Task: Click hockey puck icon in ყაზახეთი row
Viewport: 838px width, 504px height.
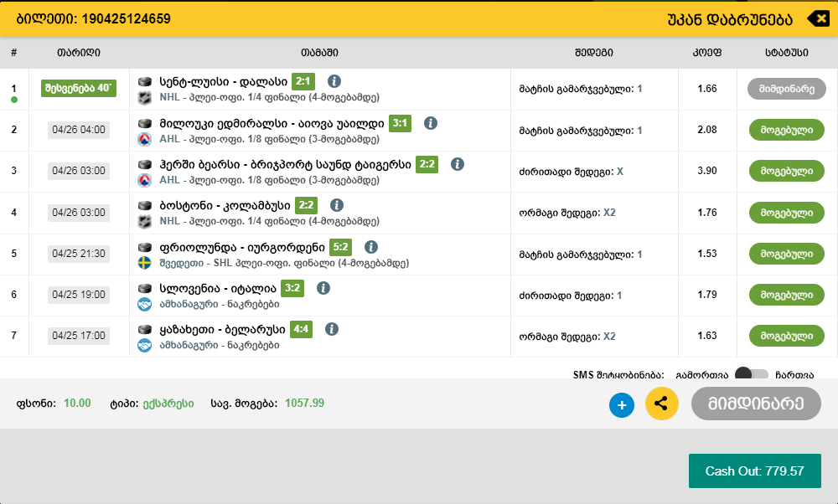Action: click(x=145, y=329)
